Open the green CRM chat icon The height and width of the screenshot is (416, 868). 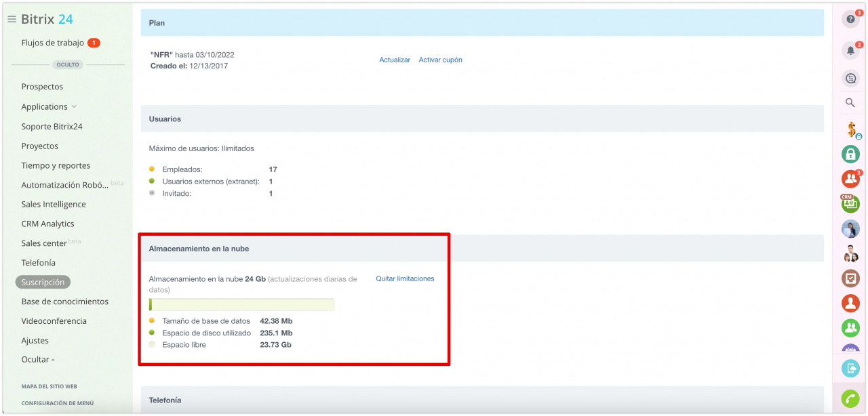pos(850,203)
